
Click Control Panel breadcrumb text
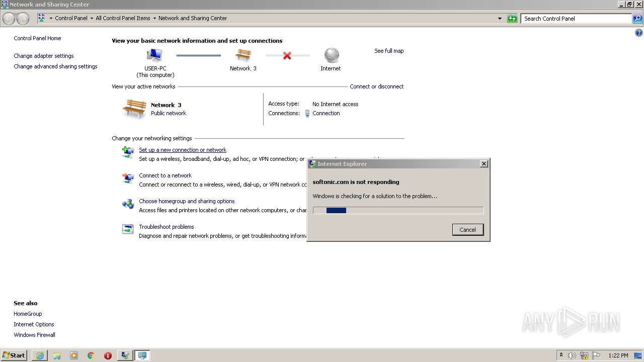pos(71,18)
